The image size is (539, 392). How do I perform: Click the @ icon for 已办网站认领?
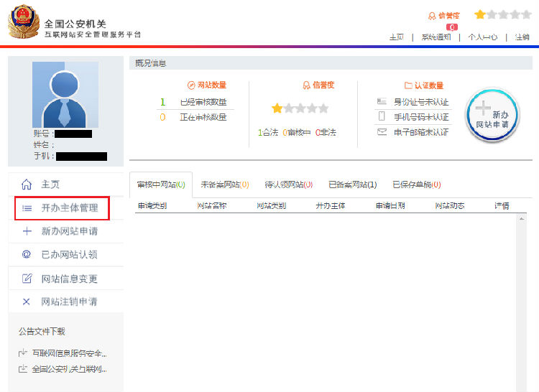point(27,255)
